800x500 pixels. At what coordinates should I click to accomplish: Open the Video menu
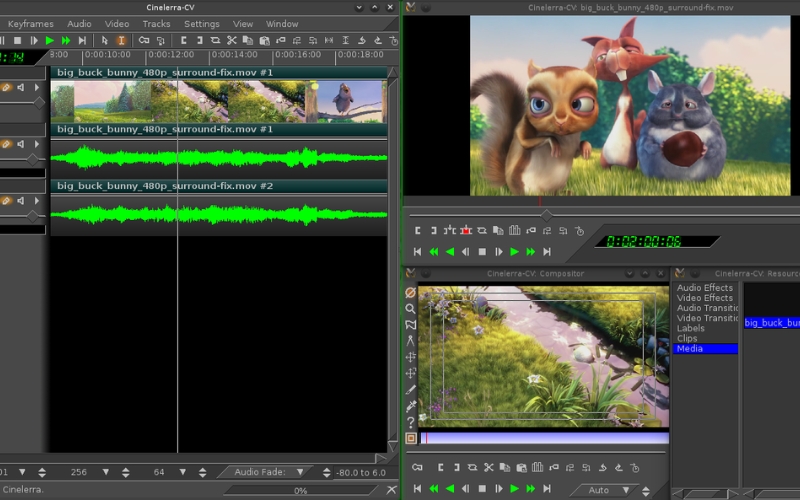[117, 24]
